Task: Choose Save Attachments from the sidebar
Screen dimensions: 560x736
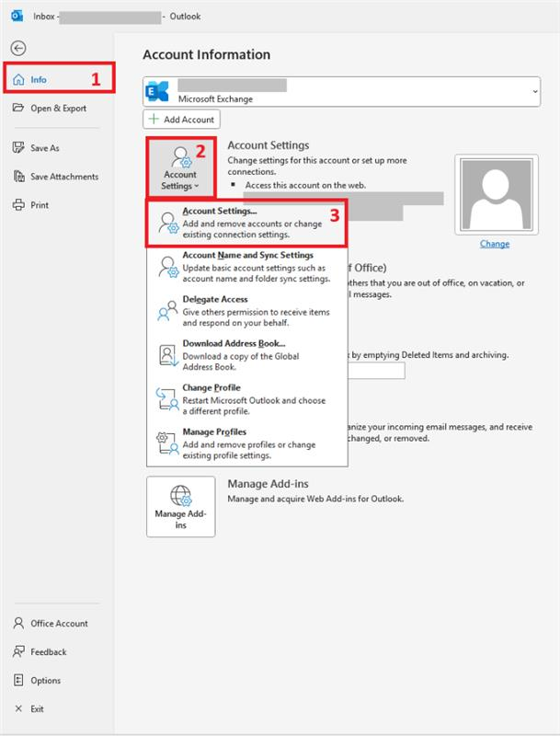Action: [58, 177]
